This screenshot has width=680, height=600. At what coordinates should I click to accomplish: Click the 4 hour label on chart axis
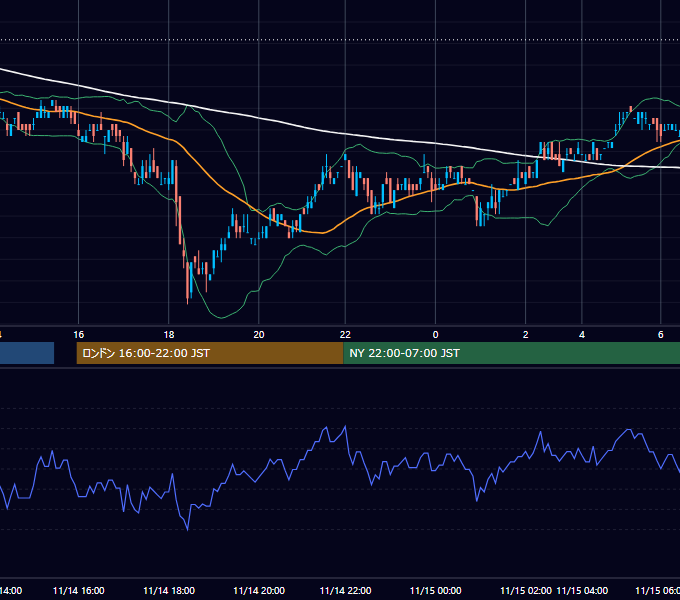tap(582, 335)
